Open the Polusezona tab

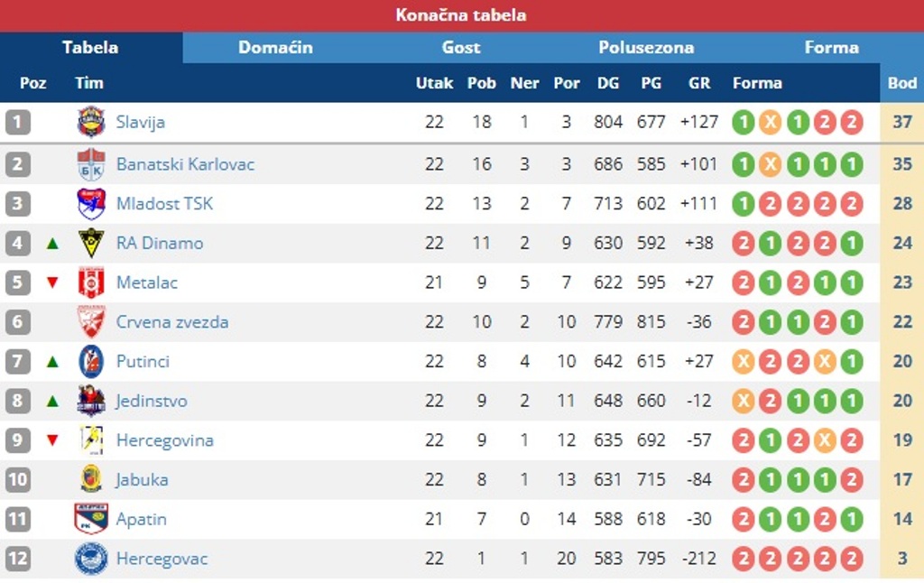(x=646, y=48)
